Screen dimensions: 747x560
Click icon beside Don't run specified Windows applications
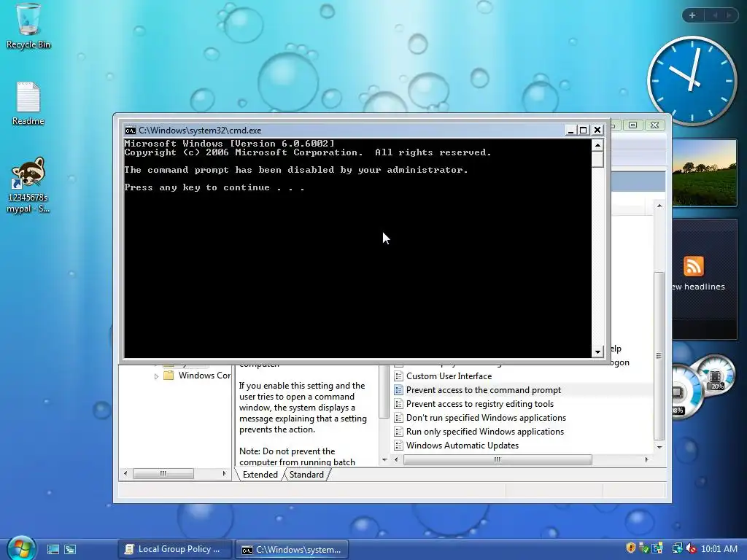click(x=399, y=418)
